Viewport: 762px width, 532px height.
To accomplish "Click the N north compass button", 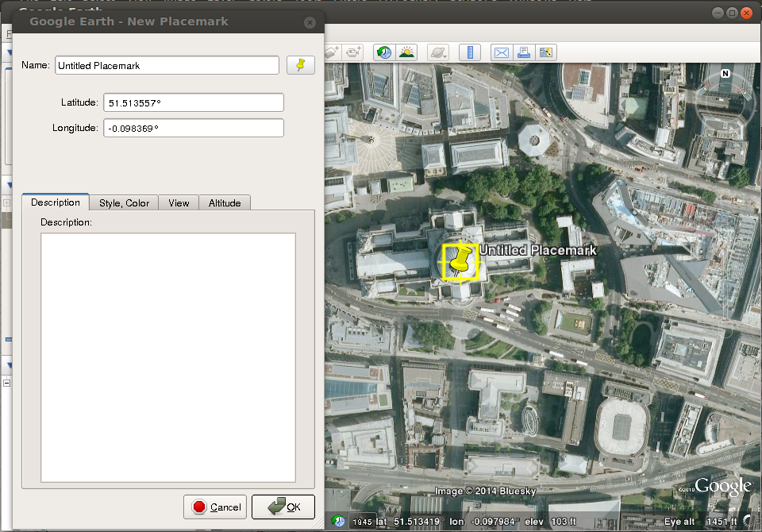I will (725, 73).
